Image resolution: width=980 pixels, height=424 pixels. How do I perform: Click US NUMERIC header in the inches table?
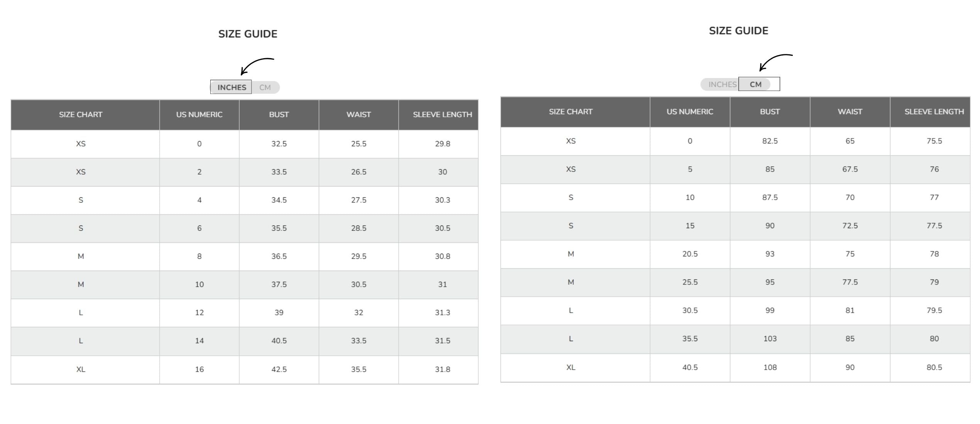(x=199, y=114)
